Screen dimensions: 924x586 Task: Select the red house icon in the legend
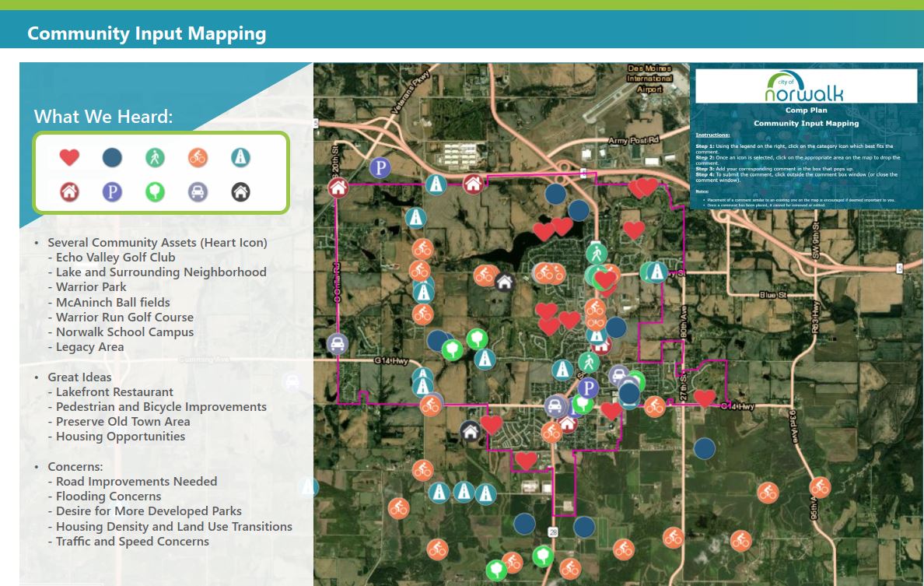tap(69, 191)
